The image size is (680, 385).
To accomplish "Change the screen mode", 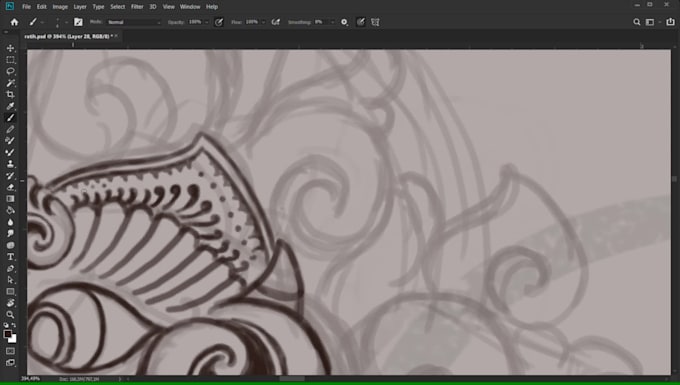I will click(10, 362).
